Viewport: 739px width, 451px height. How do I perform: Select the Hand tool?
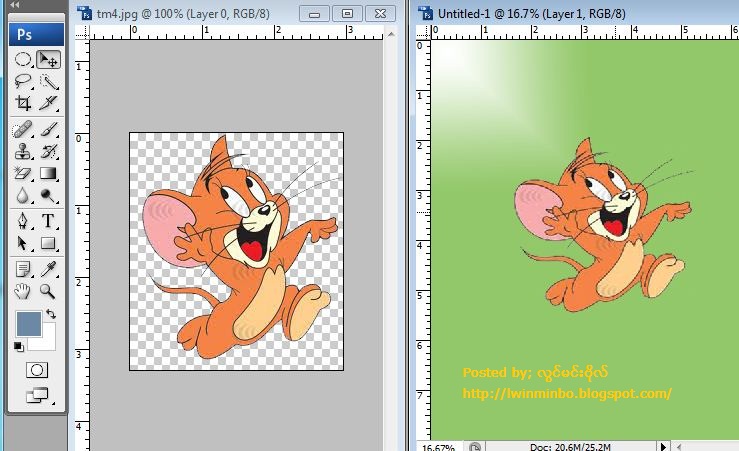(x=23, y=291)
